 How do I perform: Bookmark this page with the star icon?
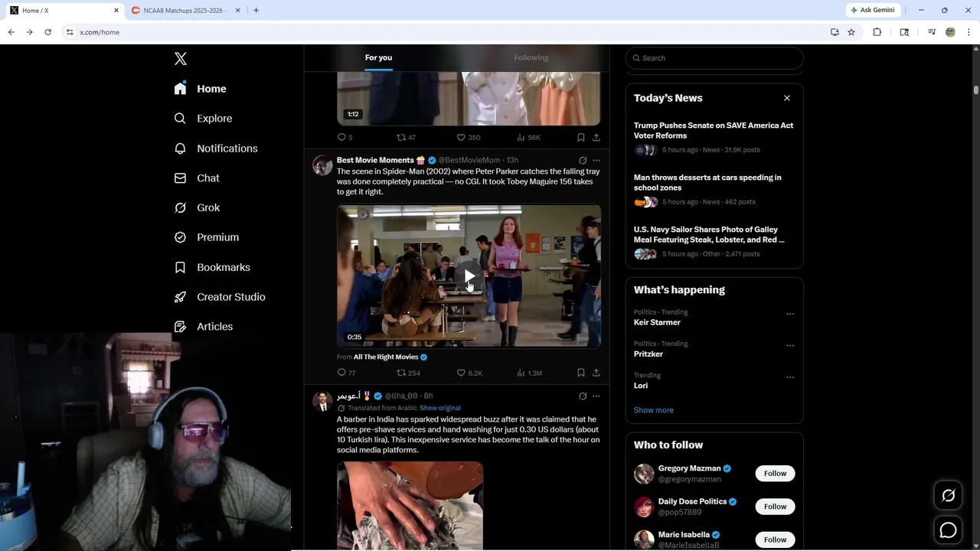coord(851,32)
